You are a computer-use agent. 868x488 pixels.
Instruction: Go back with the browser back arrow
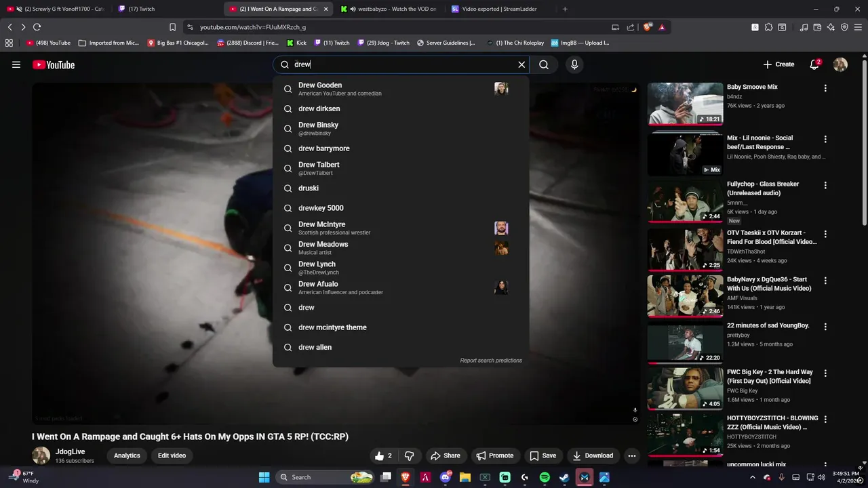pos(9,27)
